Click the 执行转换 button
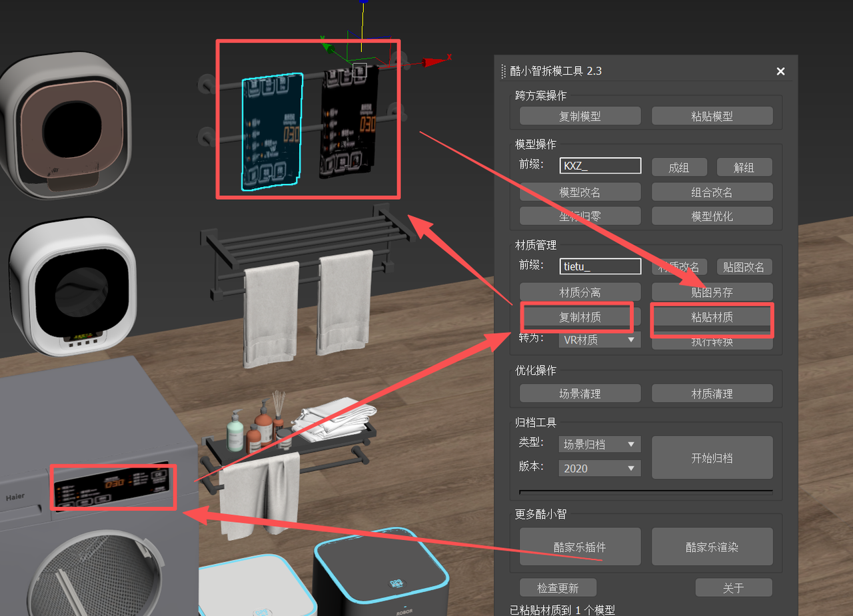 click(x=712, y=341)
